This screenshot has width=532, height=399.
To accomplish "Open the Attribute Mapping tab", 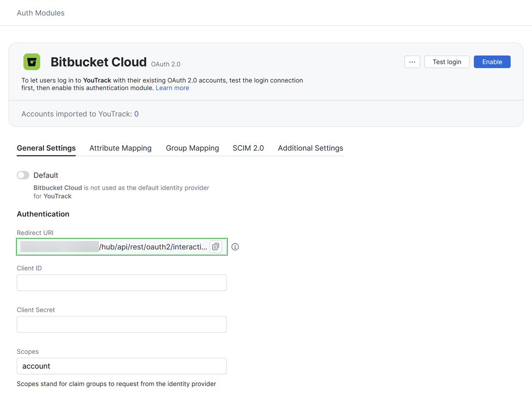I will 121,148.
